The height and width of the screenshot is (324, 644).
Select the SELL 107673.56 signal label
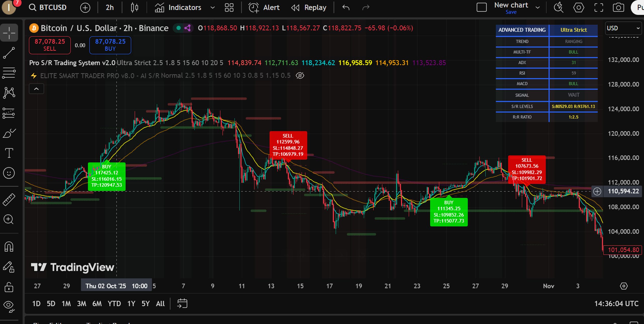pyautogui.click(x=527, y=169)
